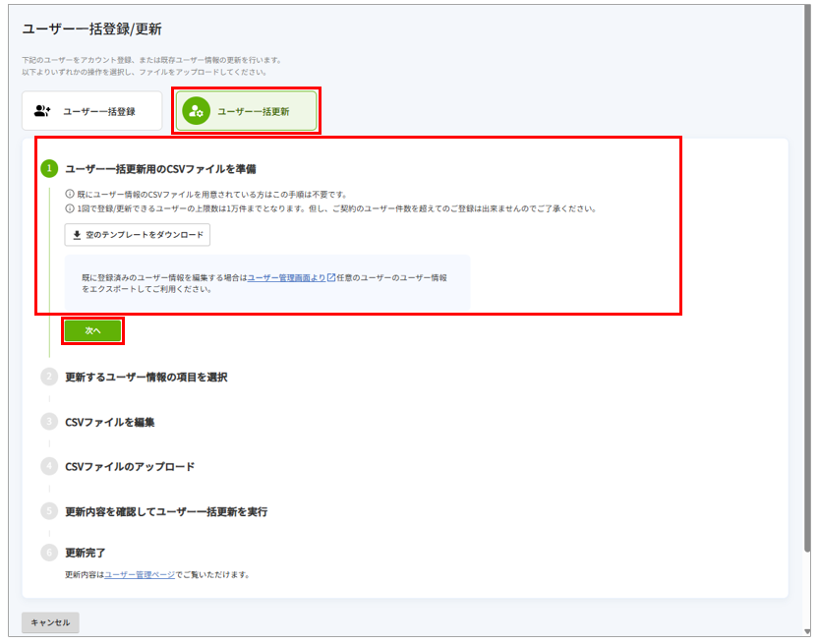Download the empty template (空のテンプレートをダウンロード)
The image size is (818, 644).
click(138, 235)
